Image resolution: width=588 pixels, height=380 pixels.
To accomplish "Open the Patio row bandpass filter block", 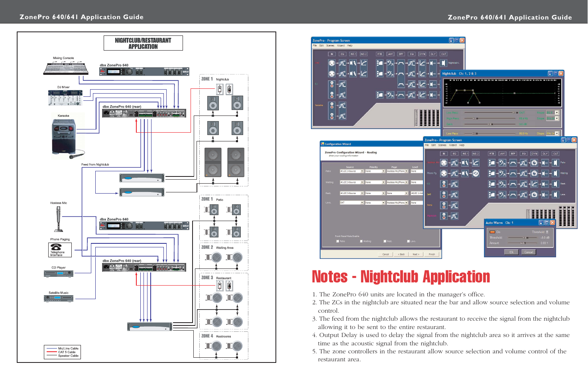I will pyautogui.click(x=513, y=163).
